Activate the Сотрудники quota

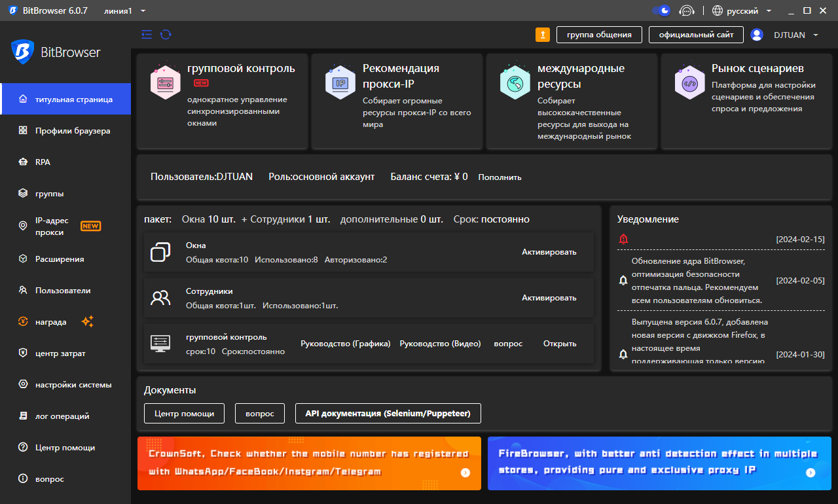(549, 298)
